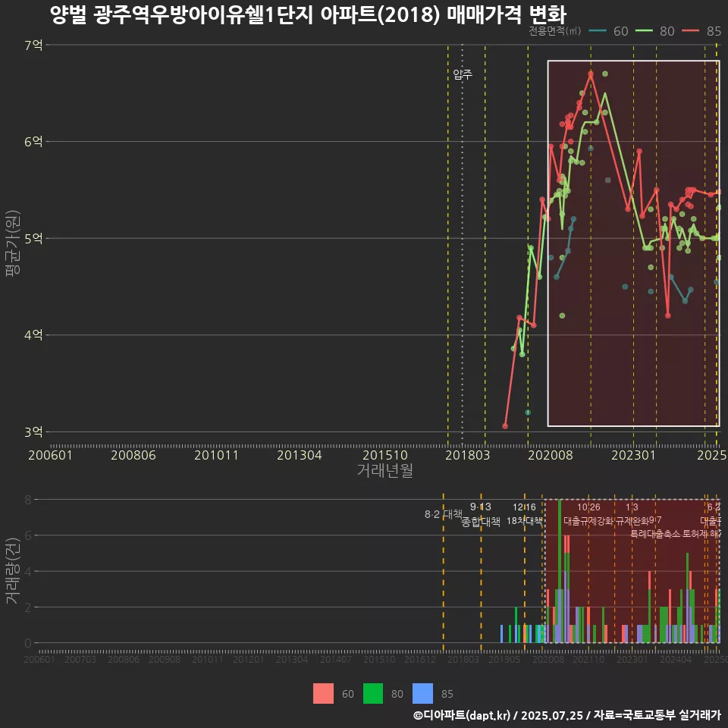This screenshot has width=728, height=728.
Task: Click the '9·13 종합대책' policy marker label
Action: (x=481, y=514)
